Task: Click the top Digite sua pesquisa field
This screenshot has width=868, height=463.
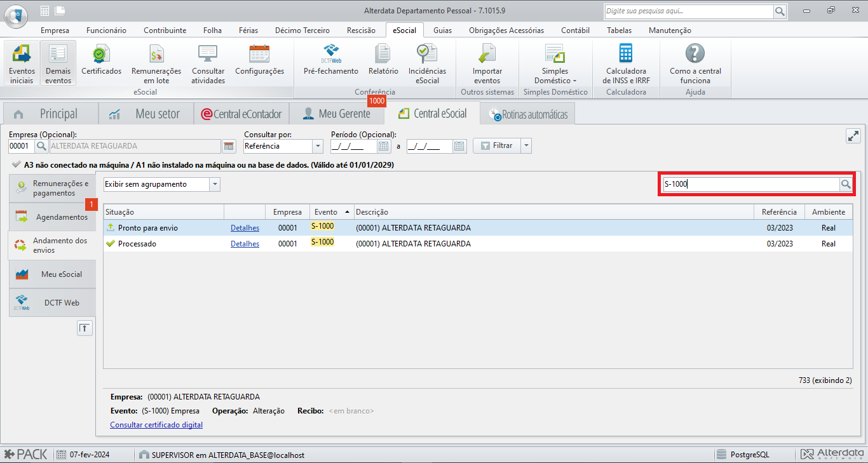Action: click(689, 11)
